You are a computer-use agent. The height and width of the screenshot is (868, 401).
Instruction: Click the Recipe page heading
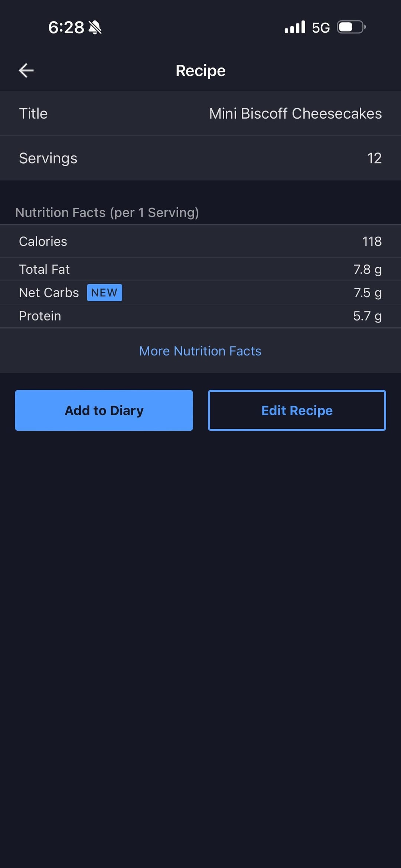tap(200, 70)
